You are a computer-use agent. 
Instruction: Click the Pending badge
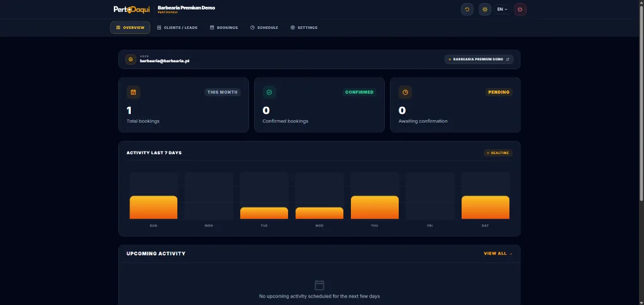499,92
